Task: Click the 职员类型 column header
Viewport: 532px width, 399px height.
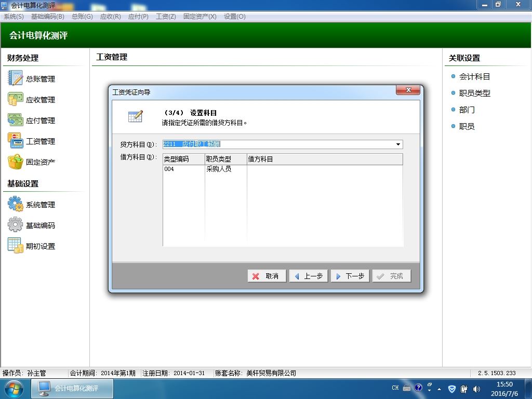Action: [226, 159]
